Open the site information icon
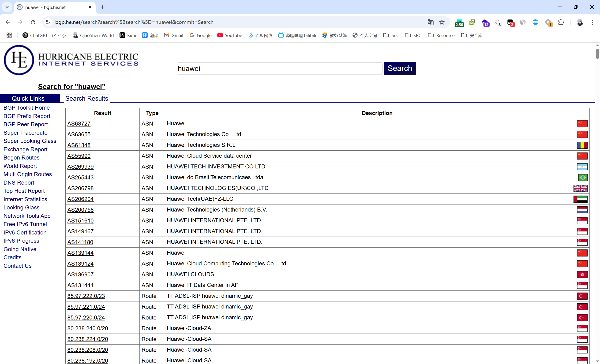Viewport: 600px width, 364px height. tap(48, 22)
